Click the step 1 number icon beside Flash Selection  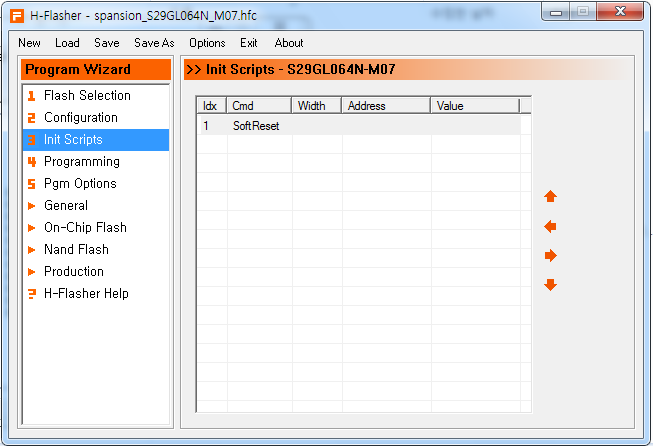31,96
